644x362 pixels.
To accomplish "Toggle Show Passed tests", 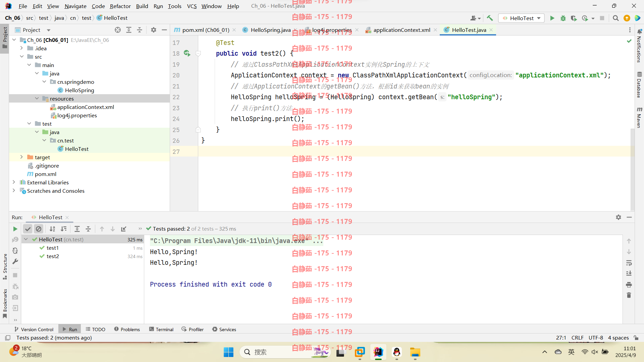I will (28, 229).
